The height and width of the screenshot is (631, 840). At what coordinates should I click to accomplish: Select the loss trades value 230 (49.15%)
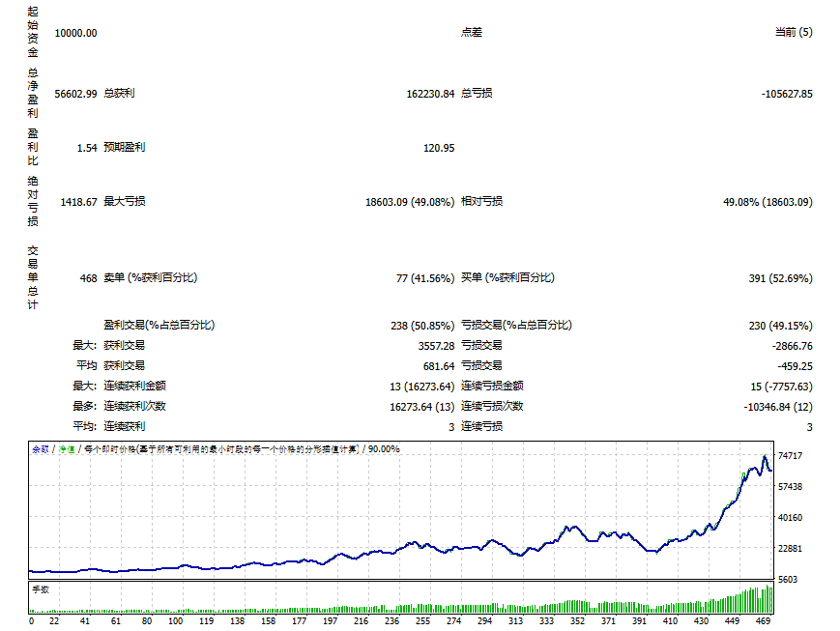click(x=780, y=326)
